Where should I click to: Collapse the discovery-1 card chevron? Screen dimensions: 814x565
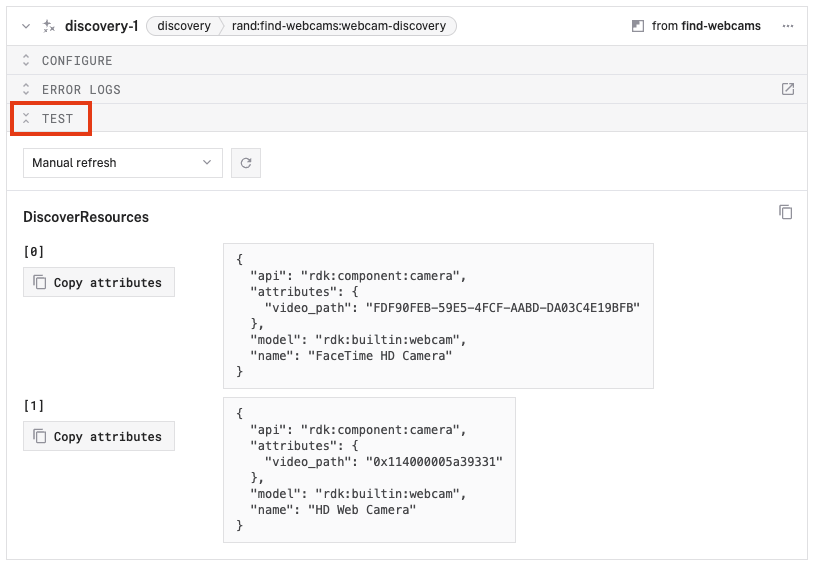26,26
